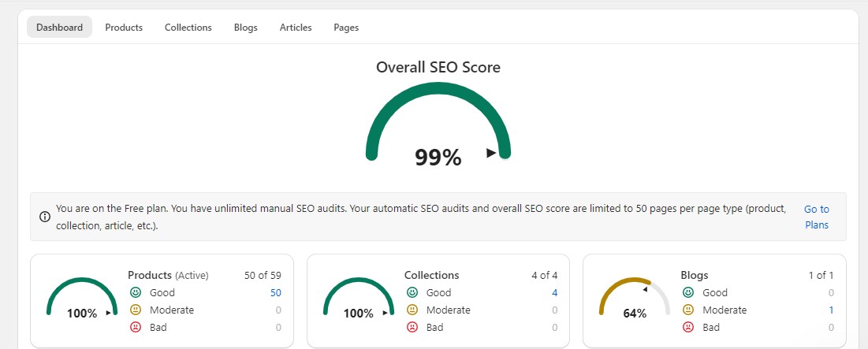The image size is (868, 349).
Task: Click the 64% value in Blogs gauge
Action: pos(635,314)
